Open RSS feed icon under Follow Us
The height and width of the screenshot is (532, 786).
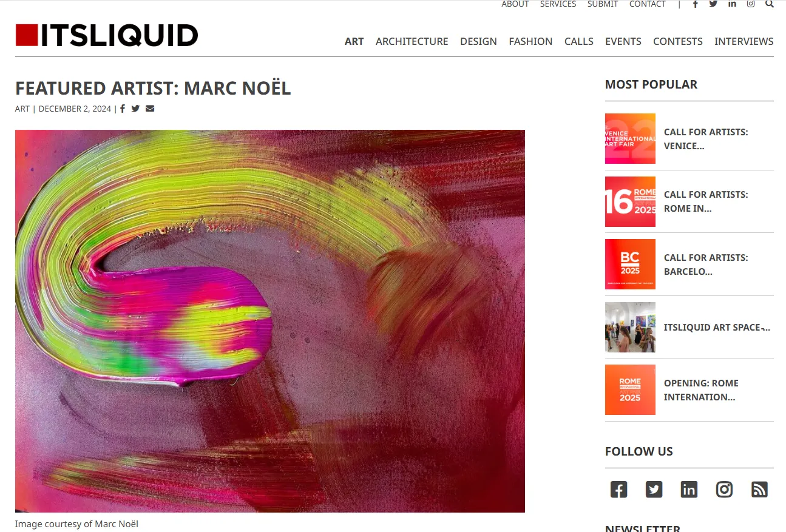pyautogui.click(x=759, y=490)
